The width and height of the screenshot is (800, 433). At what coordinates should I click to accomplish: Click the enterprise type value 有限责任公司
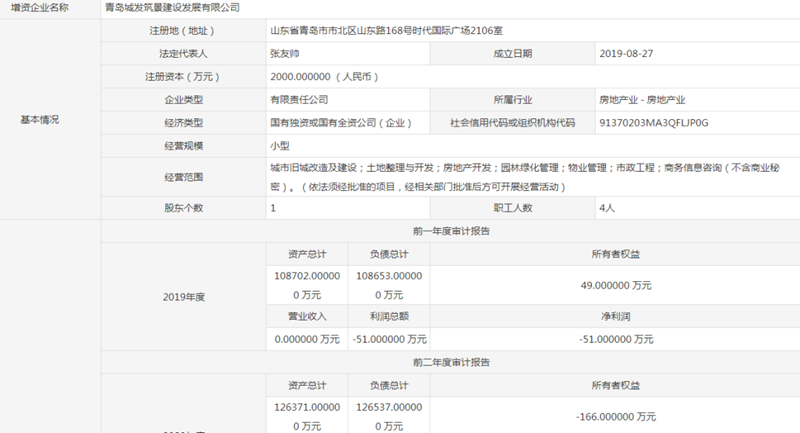point(299,100)
